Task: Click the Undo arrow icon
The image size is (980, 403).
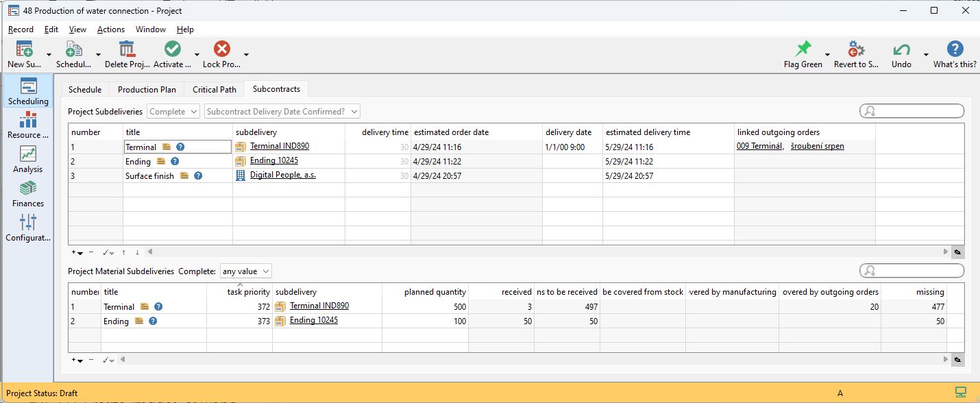Action: click(901, 50)
